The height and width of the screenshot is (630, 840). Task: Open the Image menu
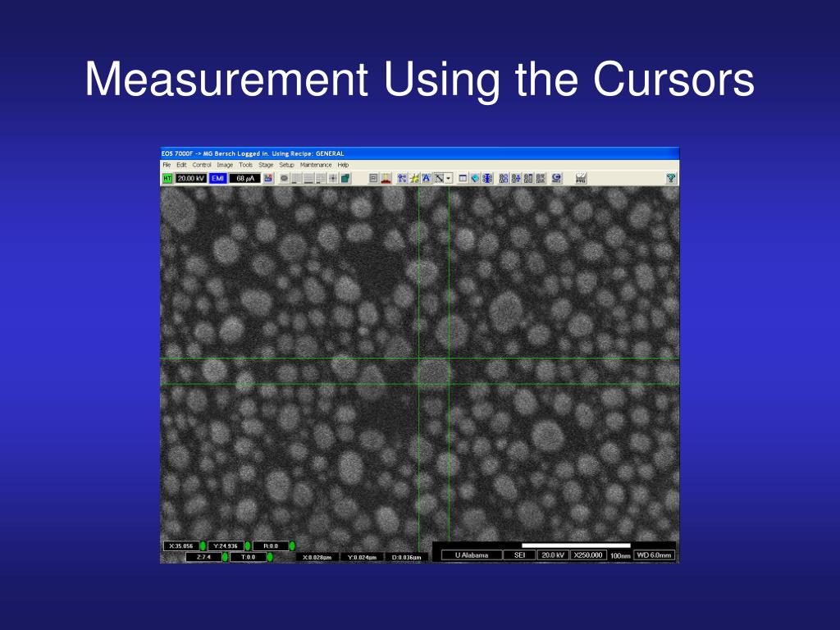point(225,165)
